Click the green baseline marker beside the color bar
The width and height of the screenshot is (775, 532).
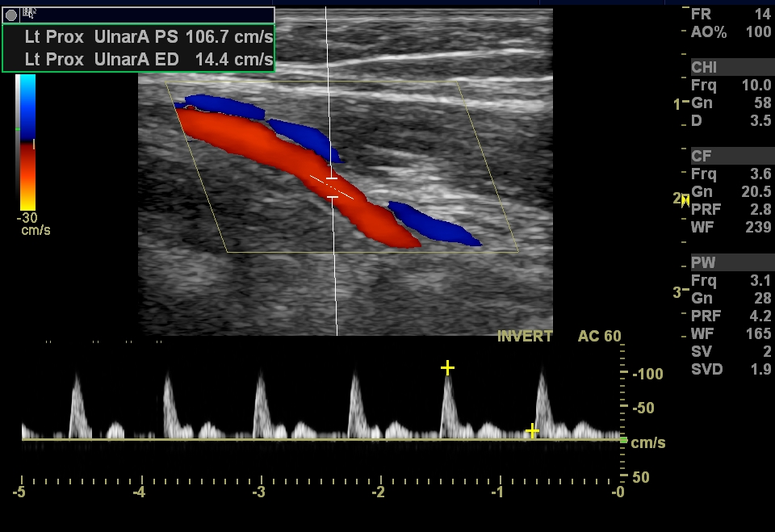[x=18, y=129]
